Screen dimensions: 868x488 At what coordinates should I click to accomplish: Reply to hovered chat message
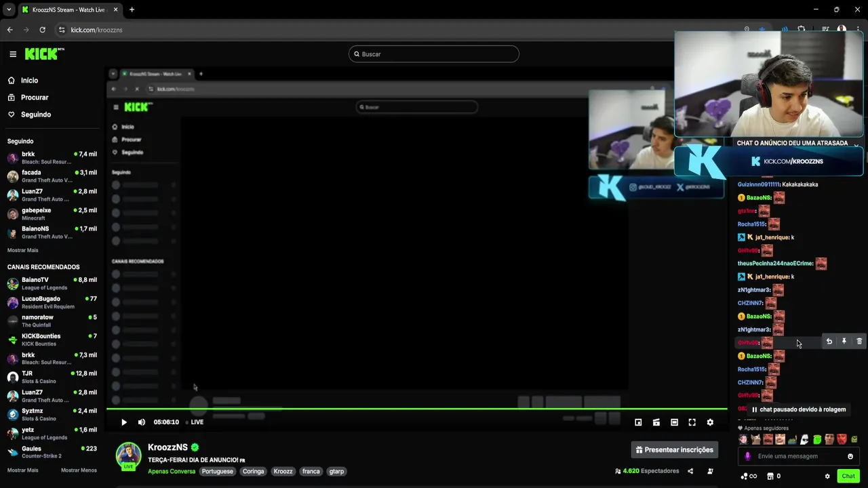click(x=829, y=342)
